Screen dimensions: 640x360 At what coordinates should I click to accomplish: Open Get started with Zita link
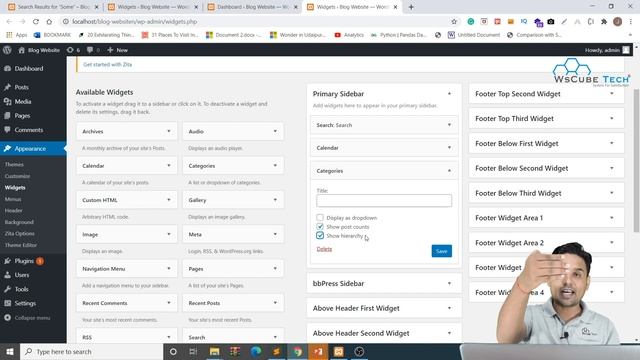pyautogui.click(x=107, y=64)
